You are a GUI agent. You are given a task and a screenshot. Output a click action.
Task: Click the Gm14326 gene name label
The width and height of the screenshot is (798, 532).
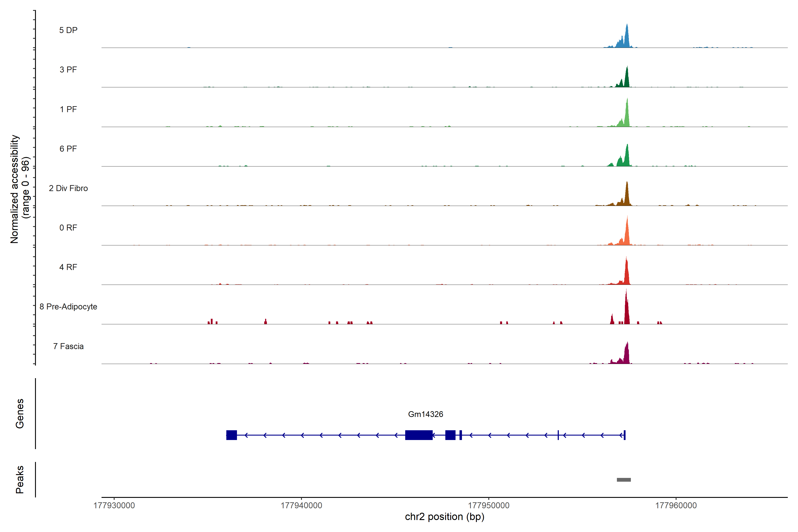[425, 414]
